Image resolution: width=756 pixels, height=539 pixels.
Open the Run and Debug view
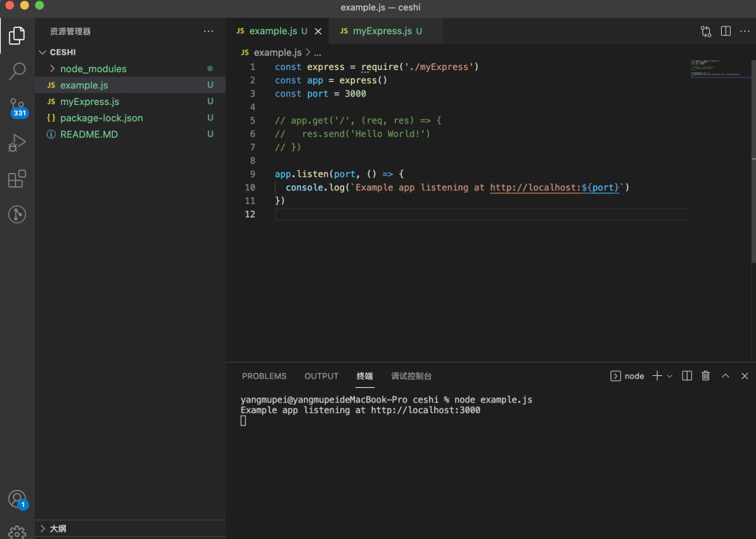click(17, 143)
